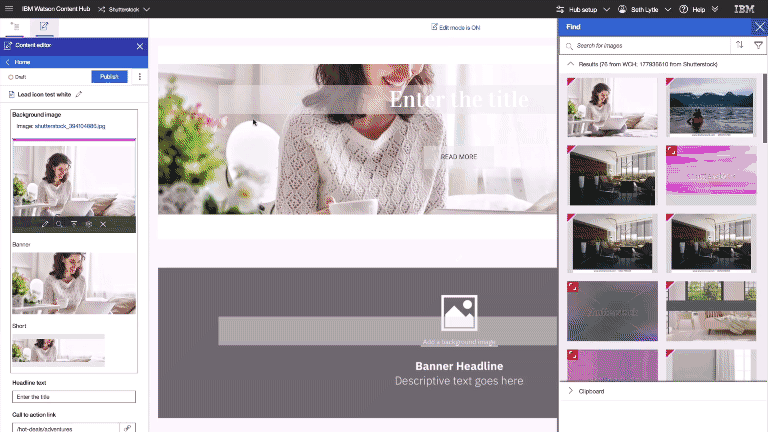The image size is (768, 432).
Task: Select the Short rendition thumbnail
Action: pos(58,350)
